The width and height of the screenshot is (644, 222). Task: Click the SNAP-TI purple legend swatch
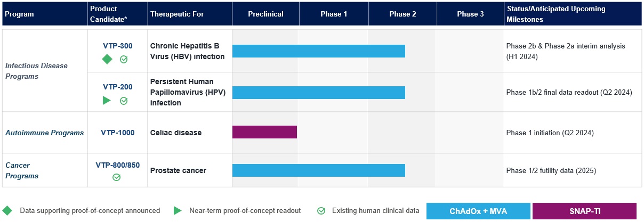[x=584, y=211]
